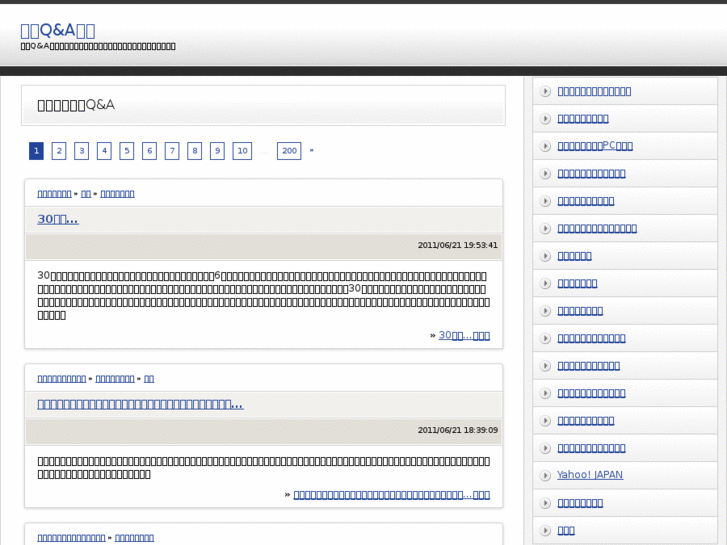
Task: Open the title link of the 18:39:09 post
Action: [x=140, y=404]
